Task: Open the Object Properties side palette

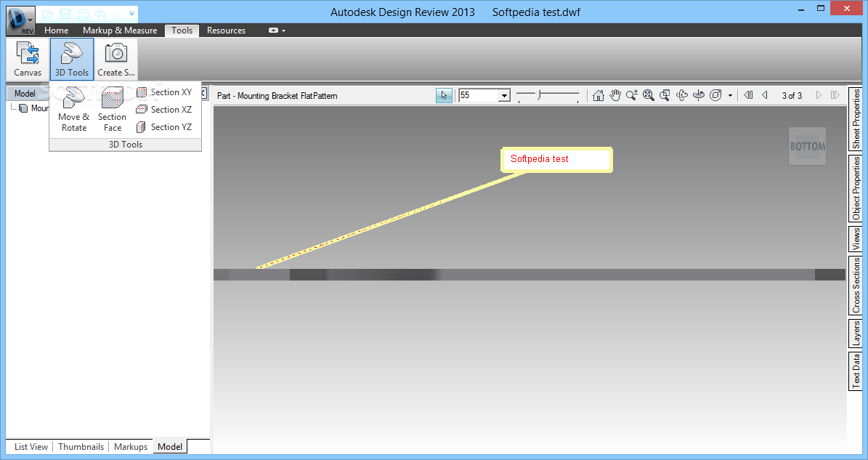Action: tap(856, 188)
